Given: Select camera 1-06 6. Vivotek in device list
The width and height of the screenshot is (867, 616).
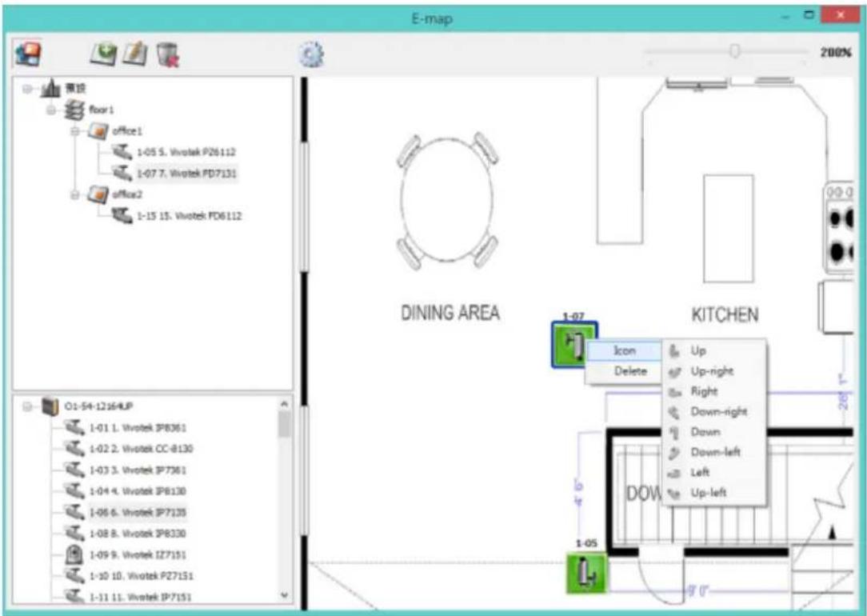Looking at the screenshot, I should (138, 512).
